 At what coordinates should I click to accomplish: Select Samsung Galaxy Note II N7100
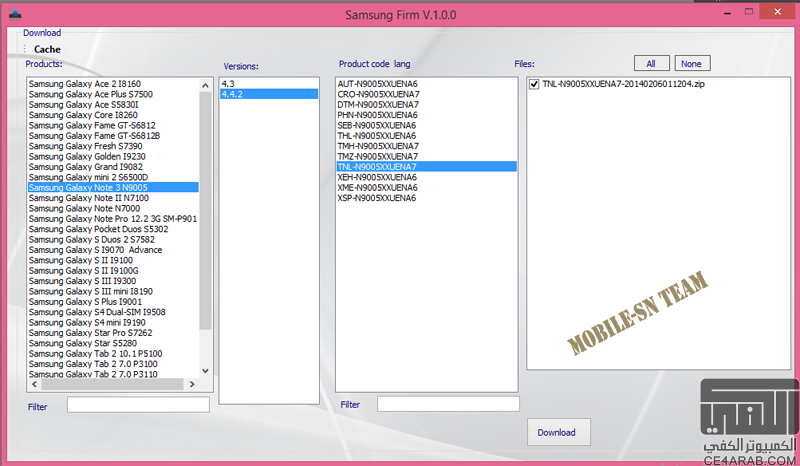113,198
